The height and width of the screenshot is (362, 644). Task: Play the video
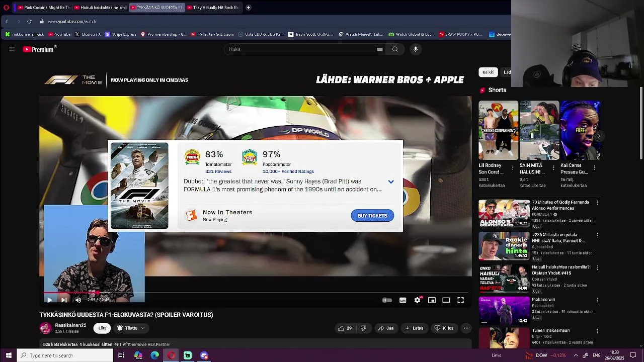click(x=49, y=300)
